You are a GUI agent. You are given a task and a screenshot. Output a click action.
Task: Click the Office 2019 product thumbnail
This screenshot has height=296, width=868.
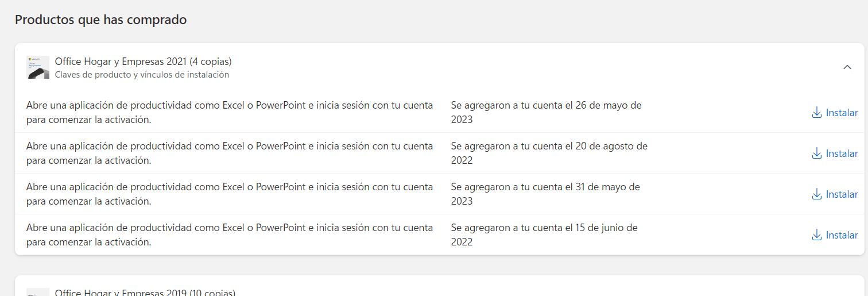pos(38,293)
